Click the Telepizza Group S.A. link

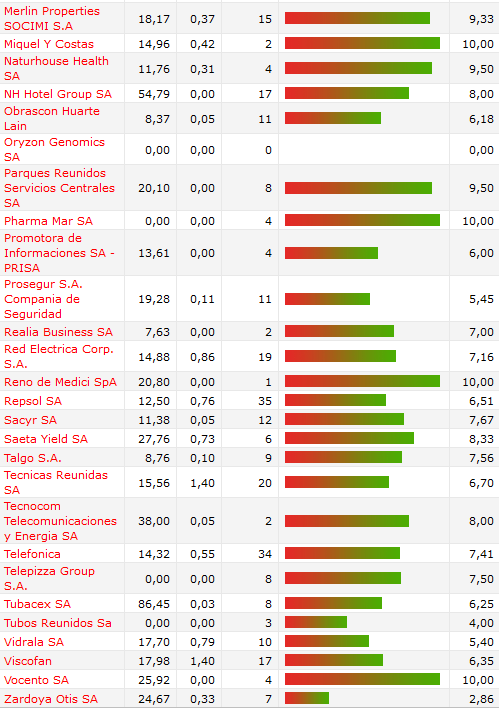click(x=49, y=579)
